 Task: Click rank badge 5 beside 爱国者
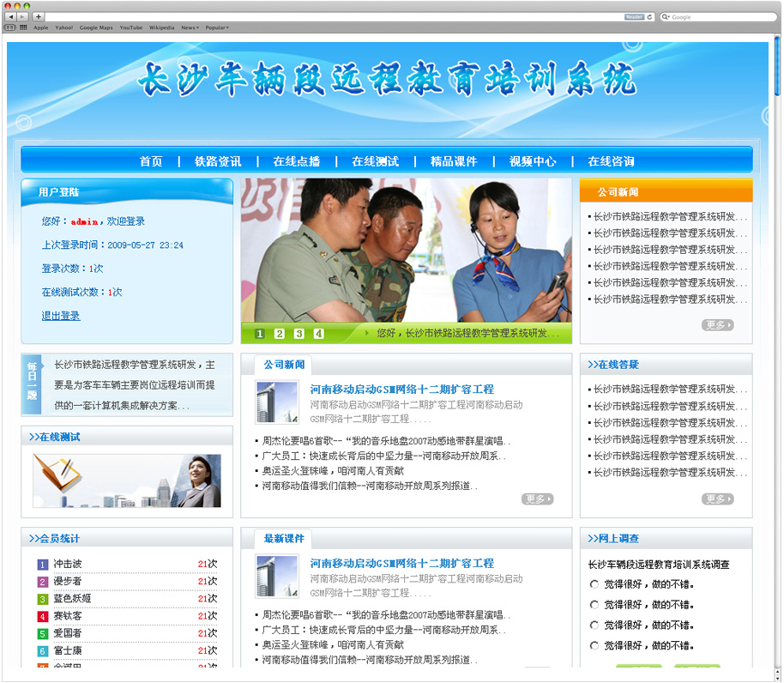tap(43, 634)
